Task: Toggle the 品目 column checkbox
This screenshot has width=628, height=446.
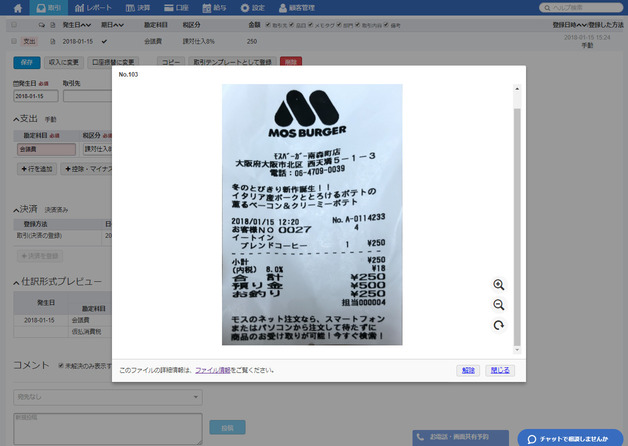Action: [292, 25]
